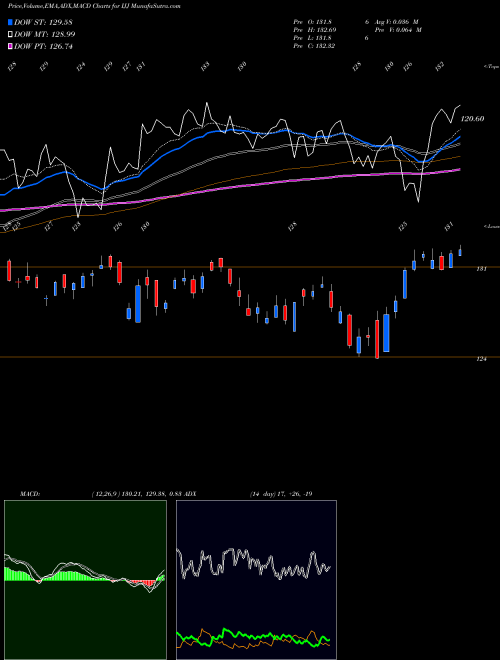Click the magenta DOW PT legend swatch
Screen dimensions: 500x660
[x=10, y=46]
